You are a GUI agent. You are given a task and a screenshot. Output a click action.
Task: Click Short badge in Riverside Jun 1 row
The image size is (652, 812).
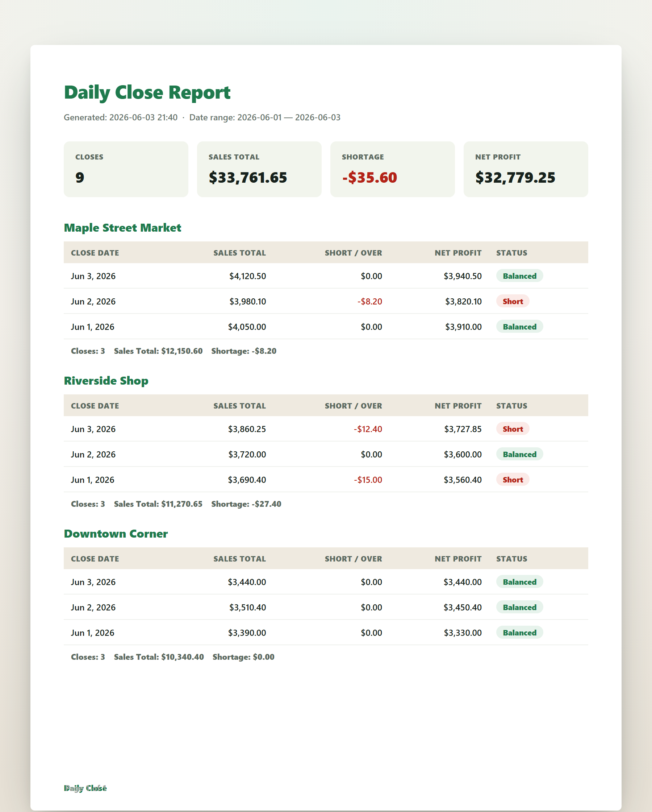[x=513, y=480]
